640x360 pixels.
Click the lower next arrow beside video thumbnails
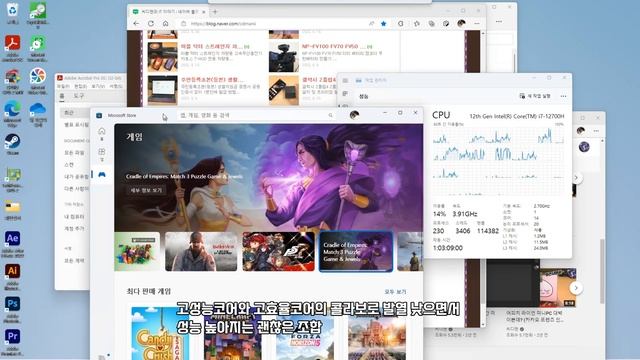click(576, 288)
